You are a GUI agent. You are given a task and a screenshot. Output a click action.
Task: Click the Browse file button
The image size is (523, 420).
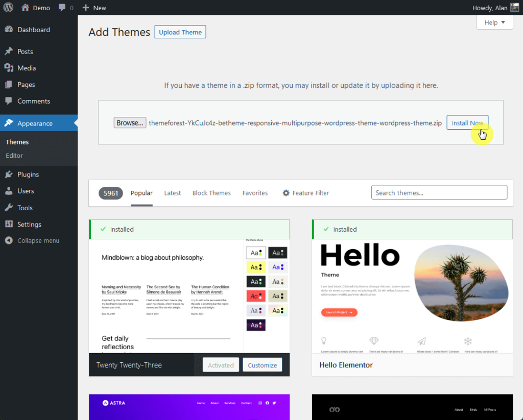(130, 122)
